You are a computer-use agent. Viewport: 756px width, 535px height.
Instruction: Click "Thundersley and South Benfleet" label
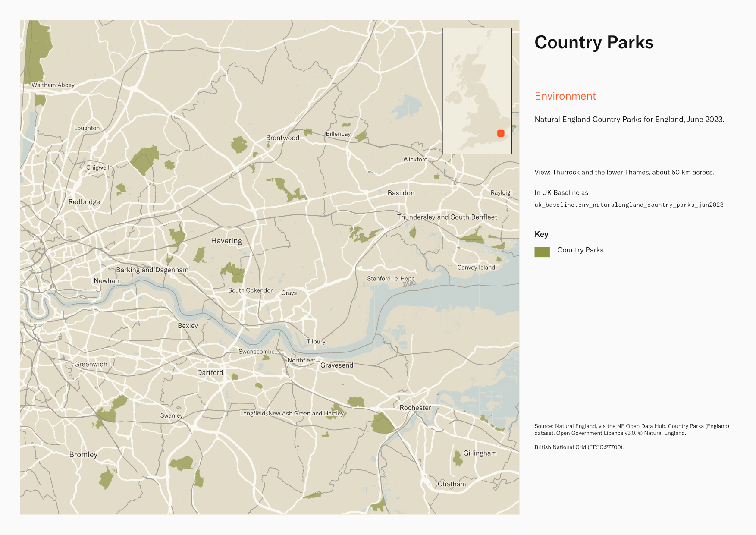click(447, 217)
